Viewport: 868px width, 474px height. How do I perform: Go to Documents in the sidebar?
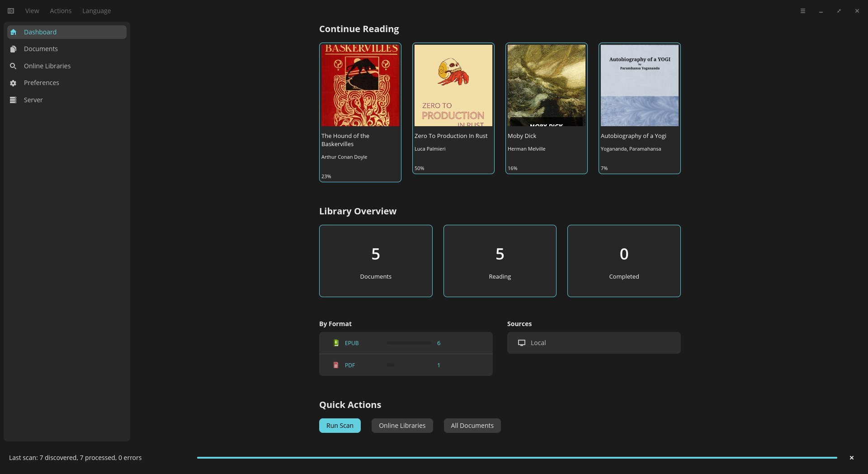pyautogui.click(x=67, y=49)
